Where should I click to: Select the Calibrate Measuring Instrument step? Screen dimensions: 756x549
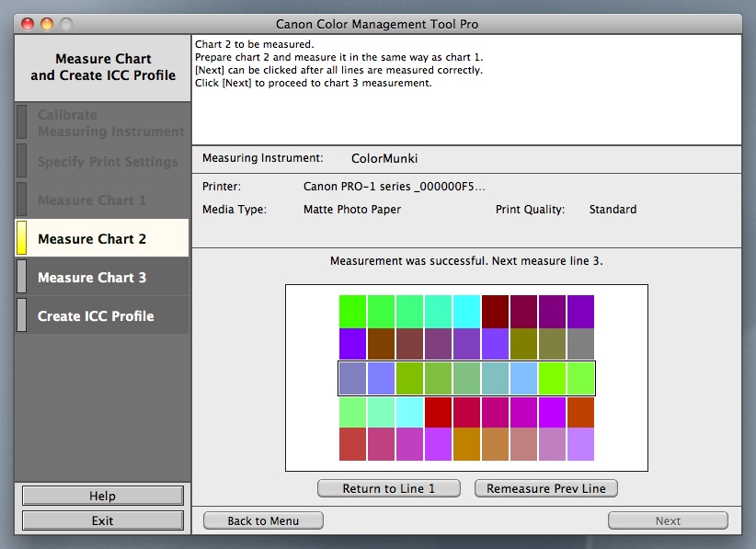pyautogui.click(x=110, y=123)
